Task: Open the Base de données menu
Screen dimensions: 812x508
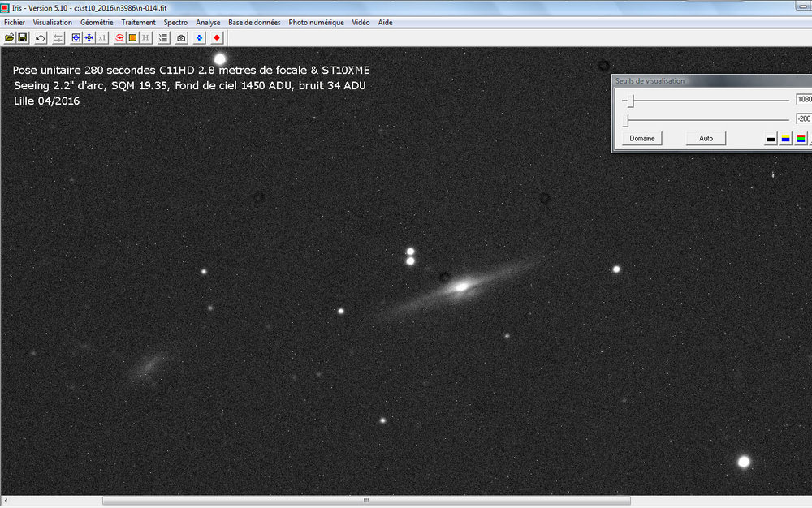Action: [x=254, y=22]
